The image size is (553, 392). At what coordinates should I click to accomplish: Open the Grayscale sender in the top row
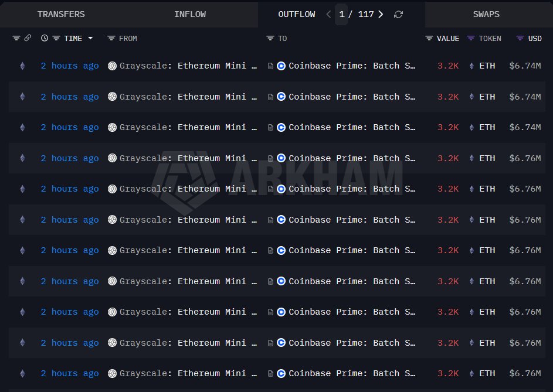click(x=188, y=66)
